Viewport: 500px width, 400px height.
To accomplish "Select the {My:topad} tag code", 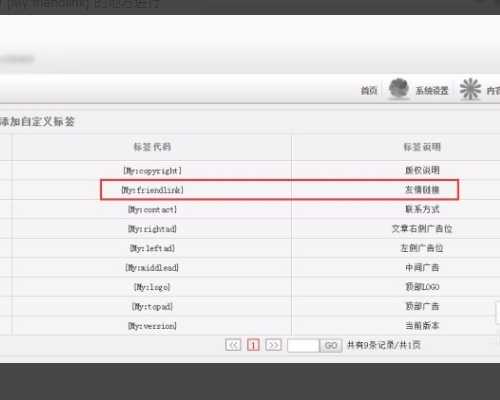I will (152, 306).
